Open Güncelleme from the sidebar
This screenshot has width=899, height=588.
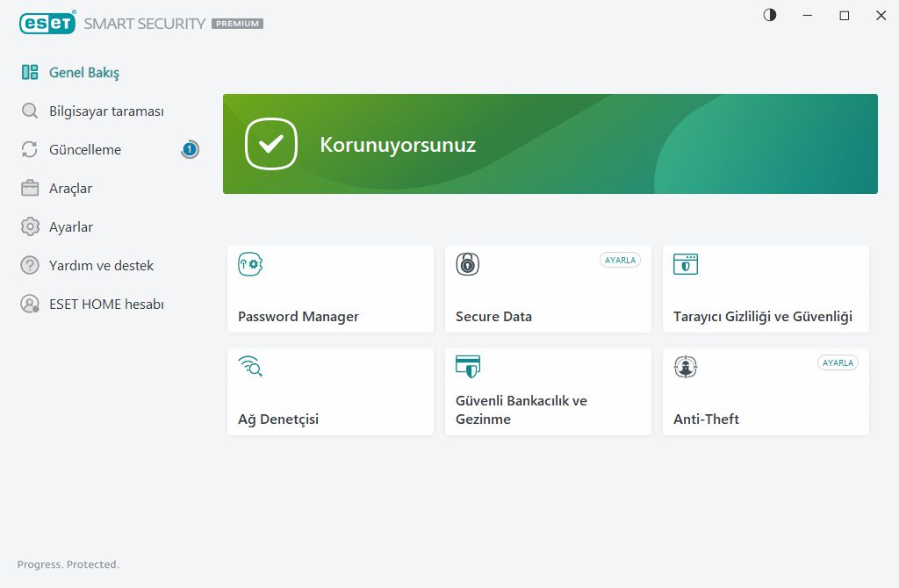coord(84,150)
